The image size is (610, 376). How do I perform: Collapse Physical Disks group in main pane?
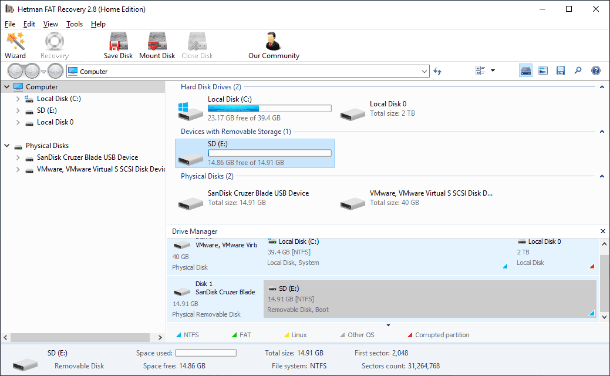[602, 176]
